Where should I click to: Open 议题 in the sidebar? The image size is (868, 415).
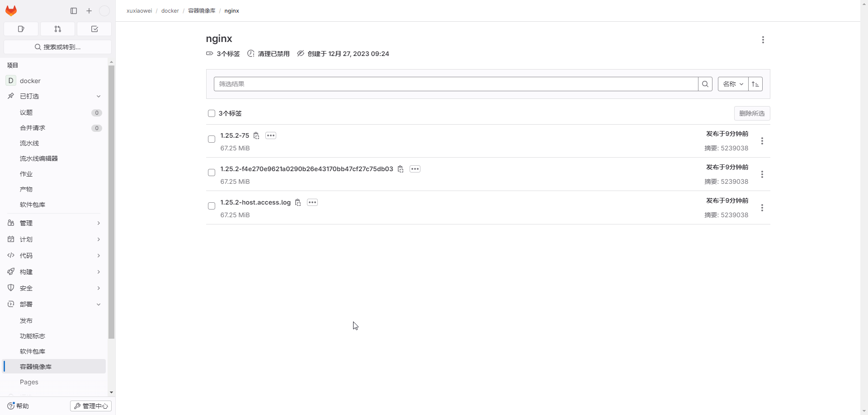point(54,112)
